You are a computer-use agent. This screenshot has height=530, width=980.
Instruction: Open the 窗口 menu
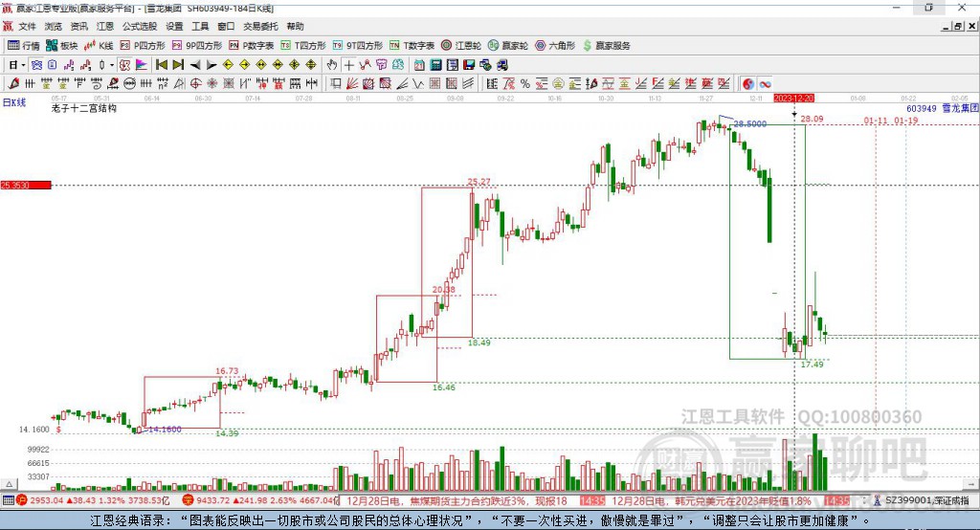tap(226, 26)
